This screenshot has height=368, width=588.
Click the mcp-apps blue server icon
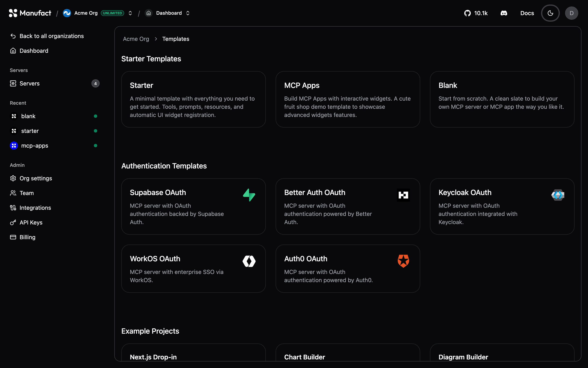pos(14,146)
